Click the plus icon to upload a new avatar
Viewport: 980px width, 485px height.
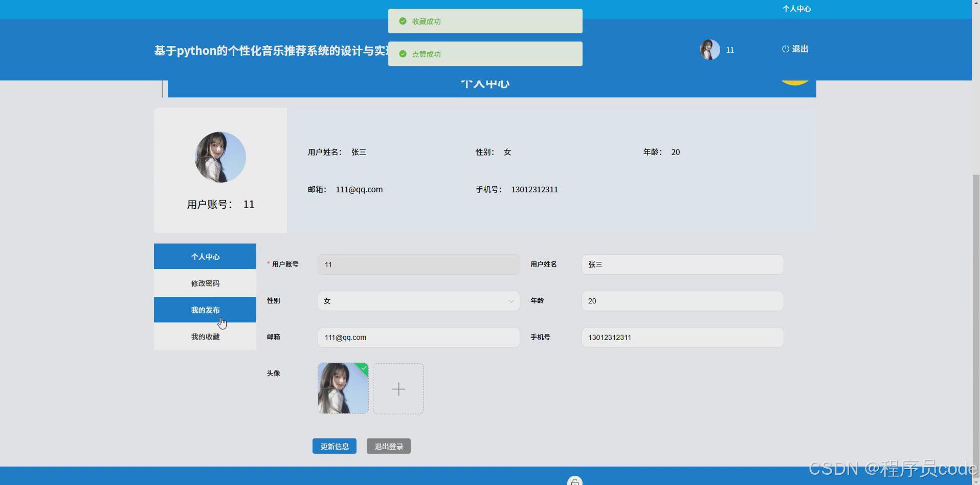point(398,389)
